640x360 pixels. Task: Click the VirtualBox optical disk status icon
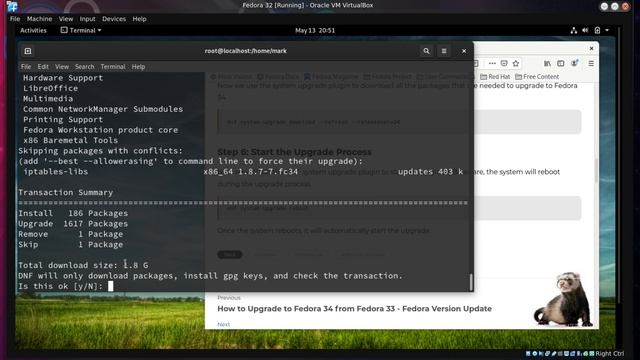pos(534,353)
